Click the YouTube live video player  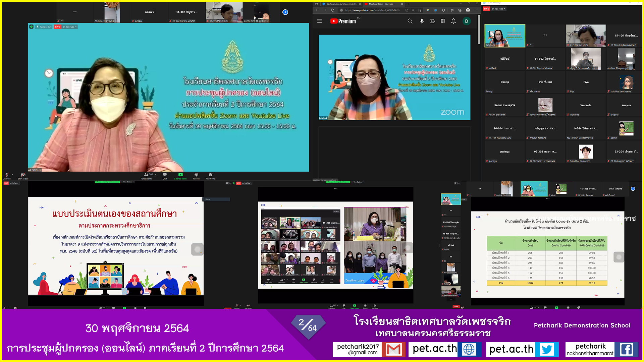coord(394,77)
